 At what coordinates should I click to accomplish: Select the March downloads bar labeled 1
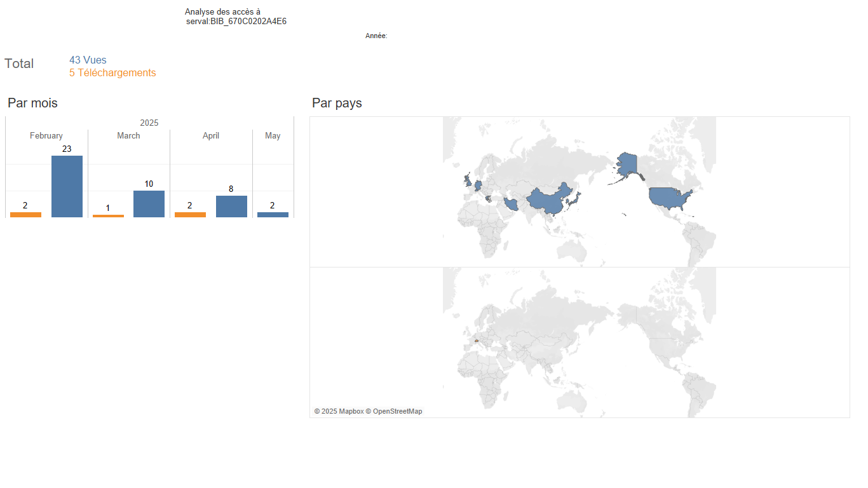[x=108, y=216]
